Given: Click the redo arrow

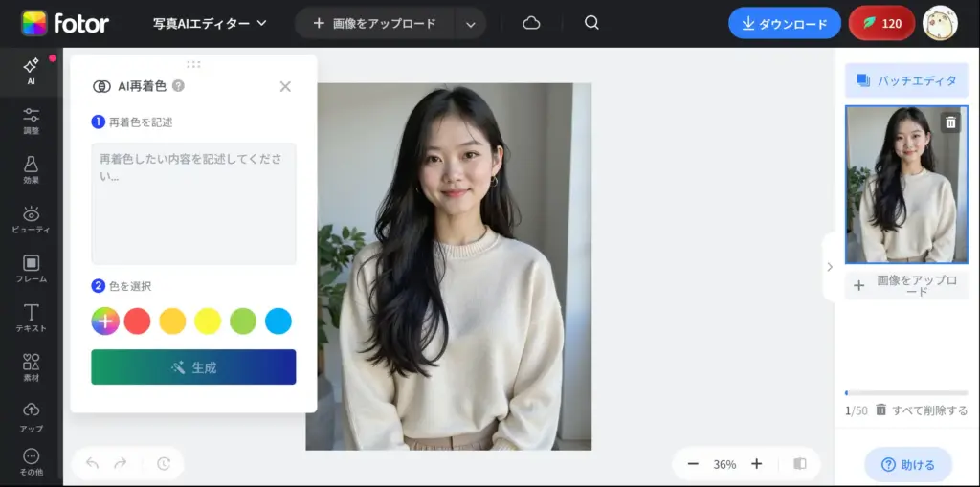Looking at the screenshot, I should [121, 463].
